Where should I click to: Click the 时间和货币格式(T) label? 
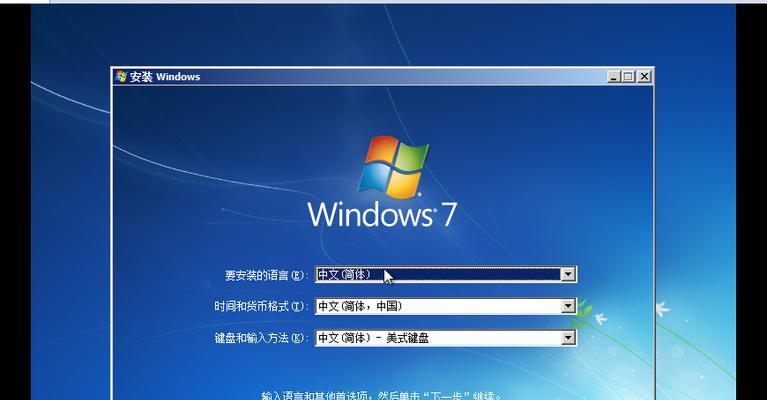(261, 307)
